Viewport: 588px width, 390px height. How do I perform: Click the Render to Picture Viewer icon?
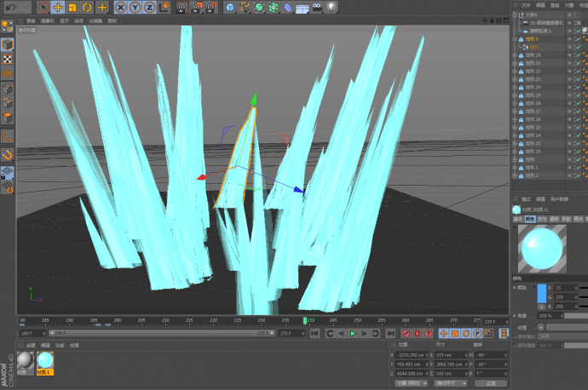pyautogui.click(x=193, y=7)
